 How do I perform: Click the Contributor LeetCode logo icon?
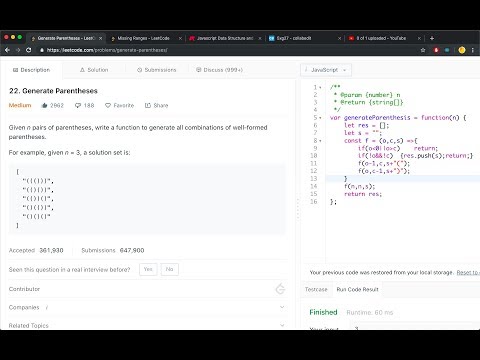point(281,289)
